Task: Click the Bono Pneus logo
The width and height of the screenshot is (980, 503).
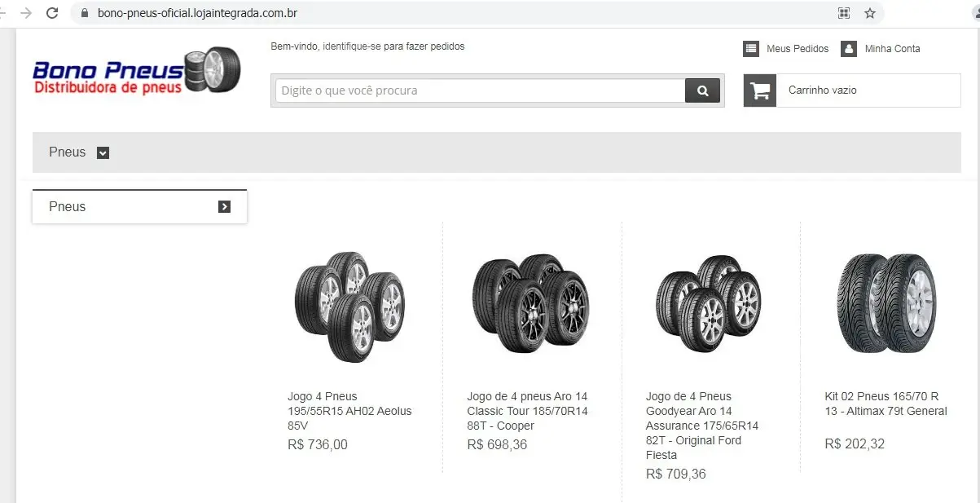Action: tap(137, 70)
